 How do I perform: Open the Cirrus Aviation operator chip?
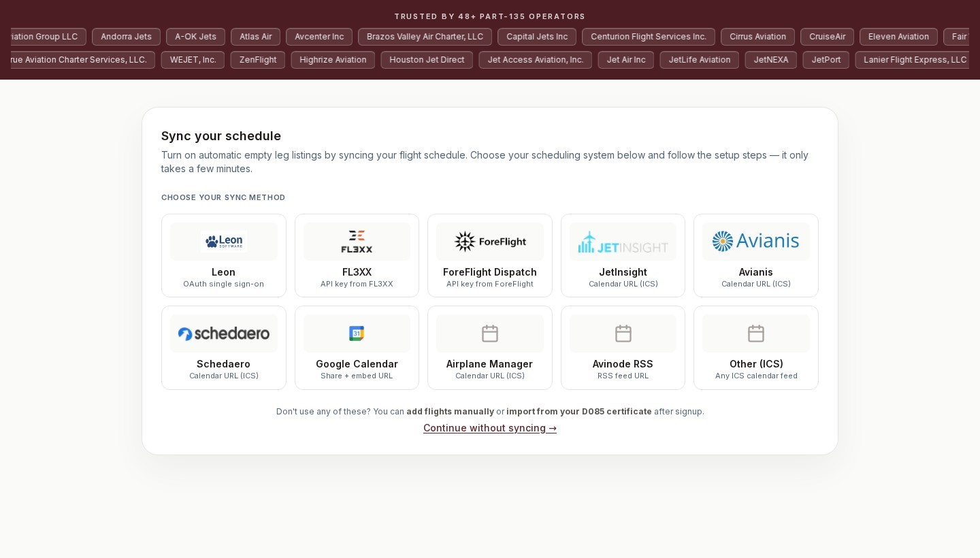point(757,37)
